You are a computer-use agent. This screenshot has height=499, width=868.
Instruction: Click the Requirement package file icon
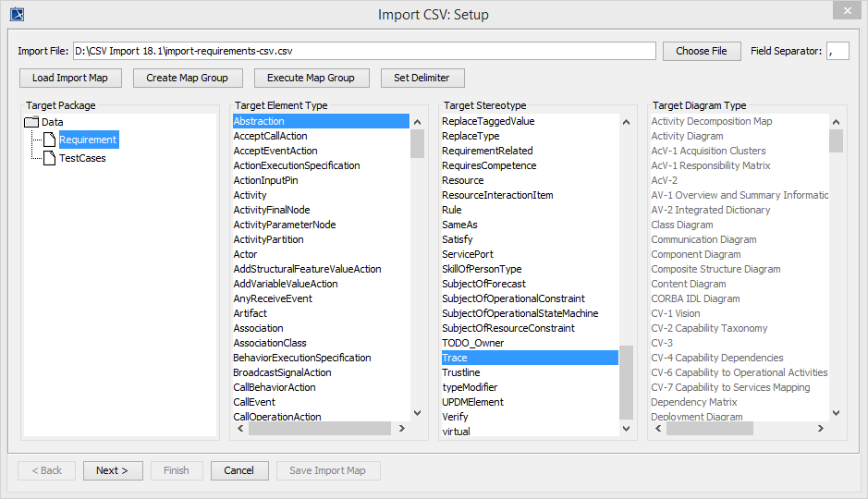[50, 140]
